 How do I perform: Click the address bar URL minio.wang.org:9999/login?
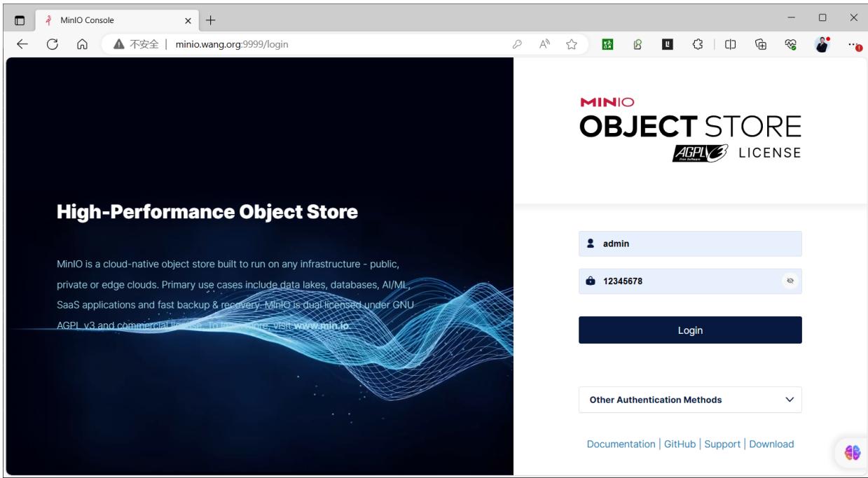click(x=232, y=45)
